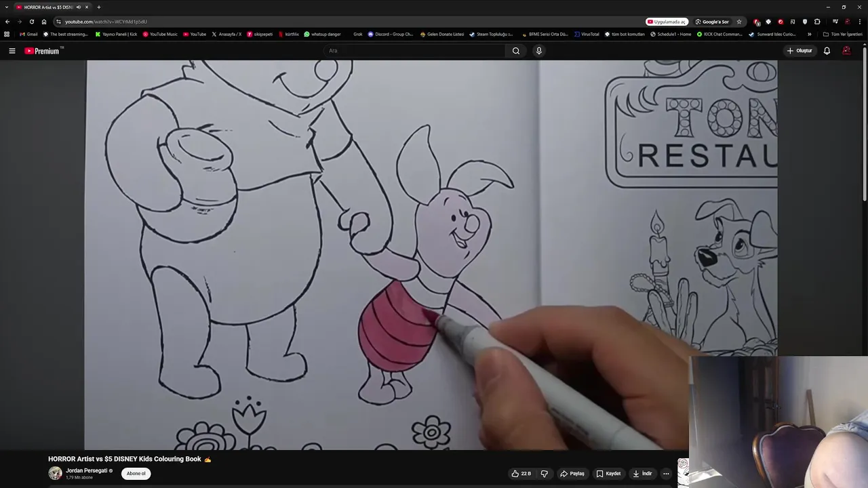
Task: Open the extensions puzzle piece menu
Action: pos(817,22)
